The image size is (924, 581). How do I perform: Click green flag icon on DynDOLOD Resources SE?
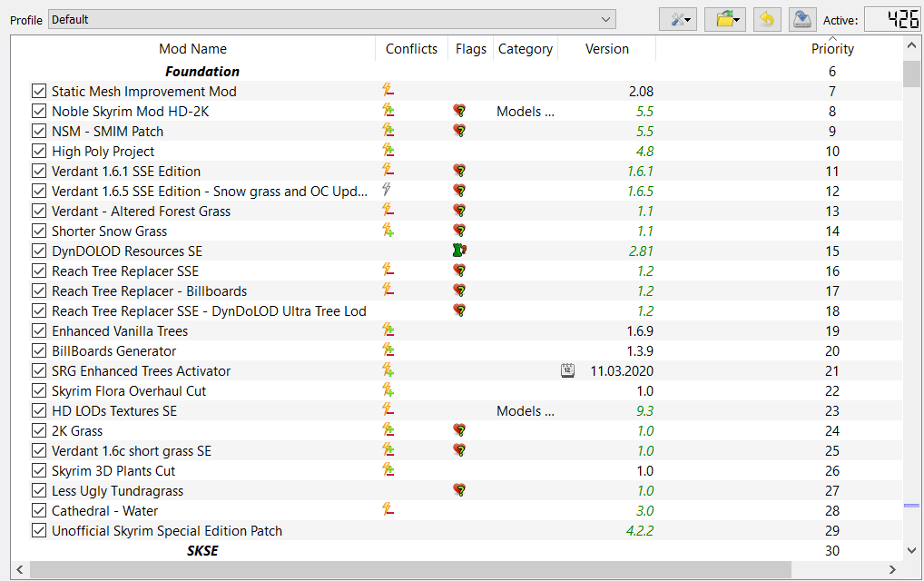click(459, 251)
